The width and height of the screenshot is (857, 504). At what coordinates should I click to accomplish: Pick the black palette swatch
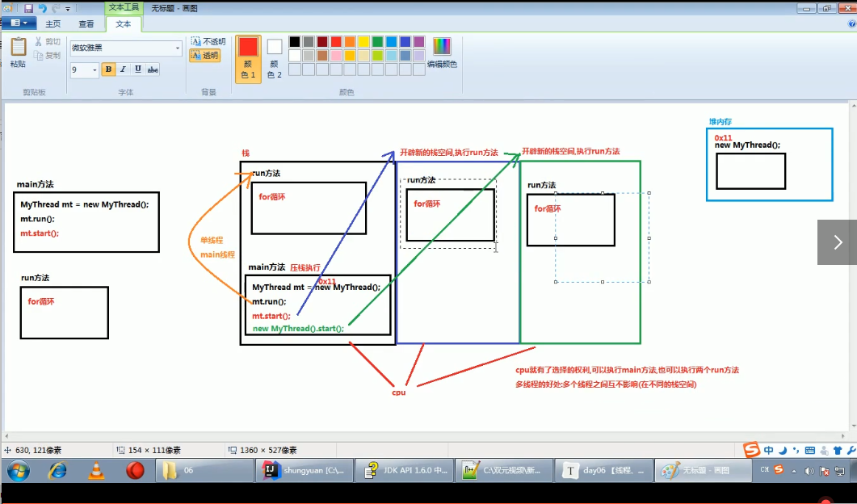(x=295, y=42)
